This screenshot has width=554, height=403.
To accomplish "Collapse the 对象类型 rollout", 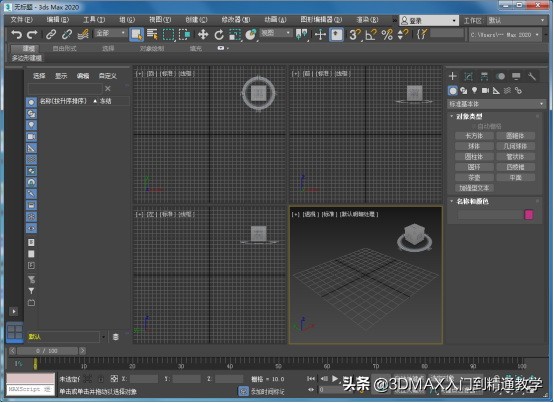I will coord(469,116).
